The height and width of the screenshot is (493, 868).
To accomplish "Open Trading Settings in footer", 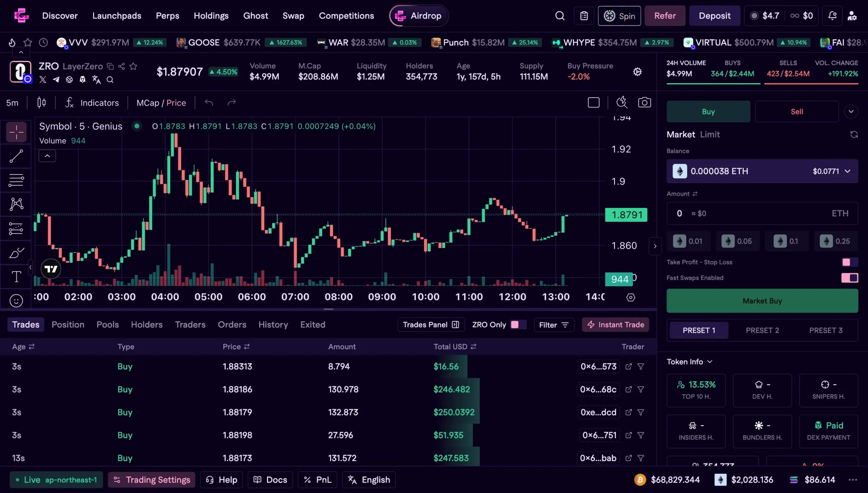I will (x=152, y=480).
